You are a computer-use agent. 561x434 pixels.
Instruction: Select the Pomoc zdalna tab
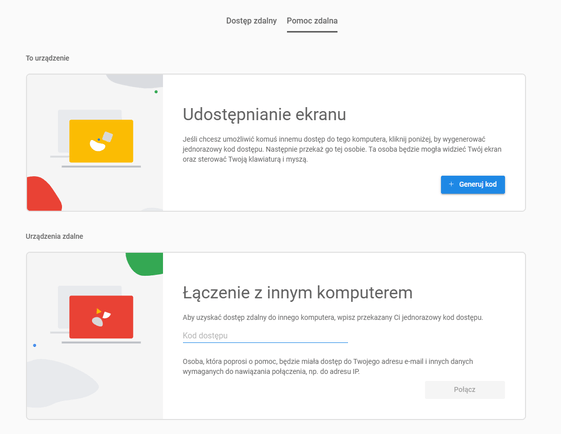(x=312, y=21)
